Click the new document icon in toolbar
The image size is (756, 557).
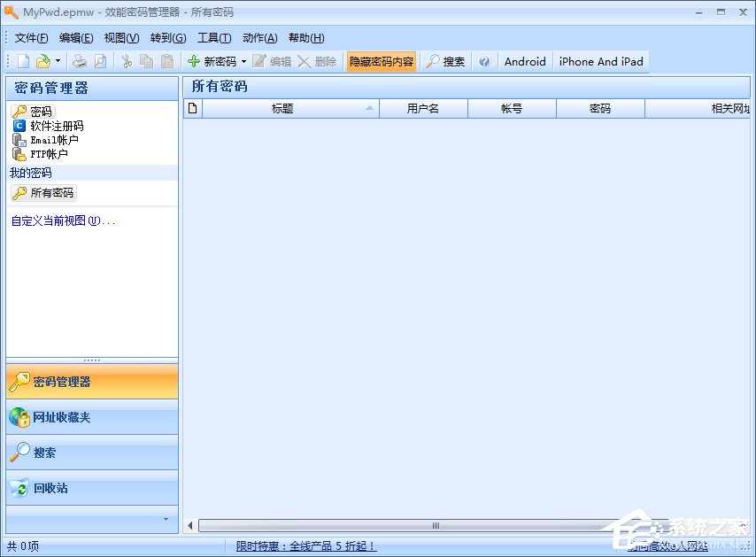[x=23, y=61]
